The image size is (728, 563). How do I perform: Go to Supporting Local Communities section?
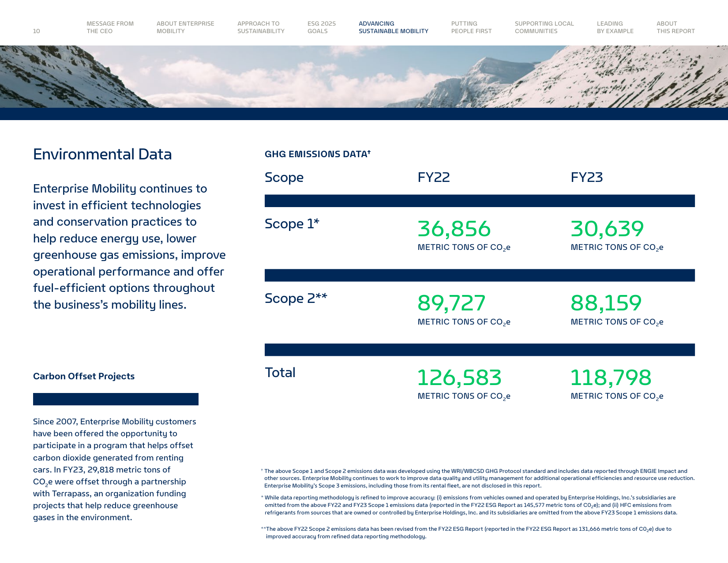point(544,27)
